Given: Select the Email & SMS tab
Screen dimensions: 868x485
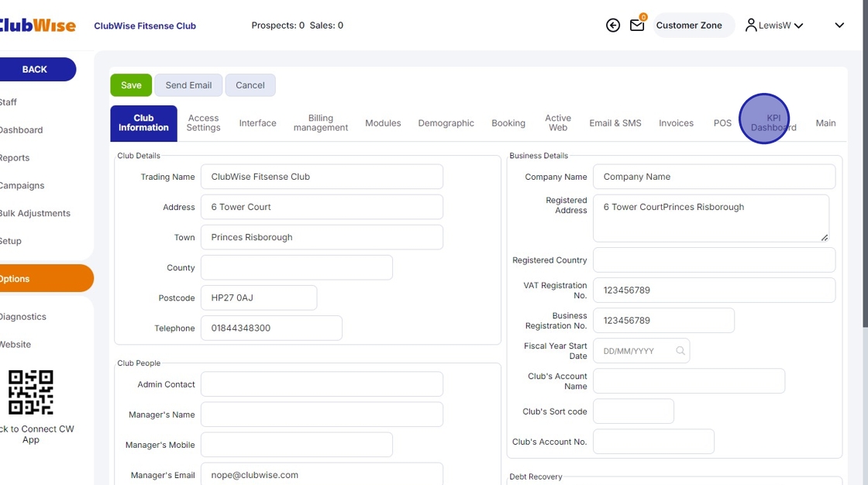Looking at the screenshot, I should [615, 123].
